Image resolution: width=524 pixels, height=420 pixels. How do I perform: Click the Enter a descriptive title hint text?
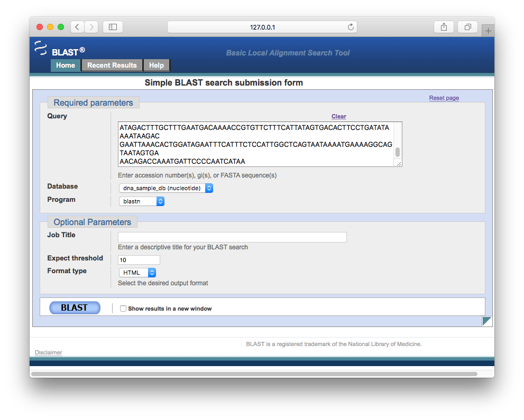pos(183,247)
